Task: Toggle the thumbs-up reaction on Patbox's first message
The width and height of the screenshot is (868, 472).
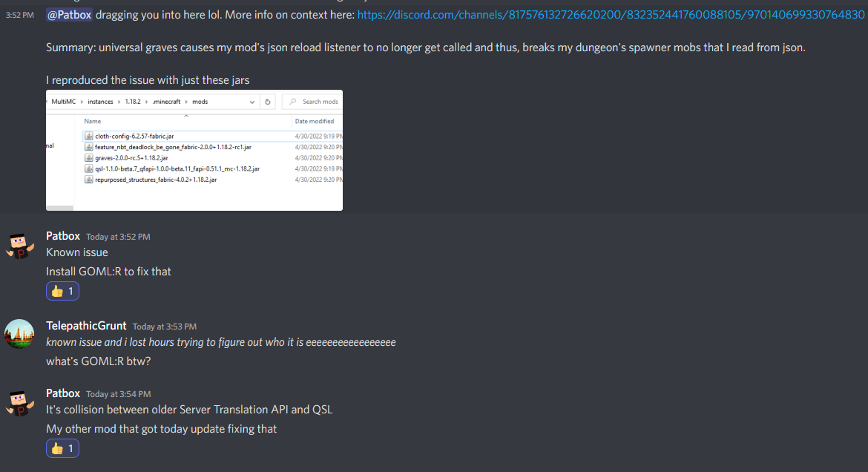Action: click(62, 290)
